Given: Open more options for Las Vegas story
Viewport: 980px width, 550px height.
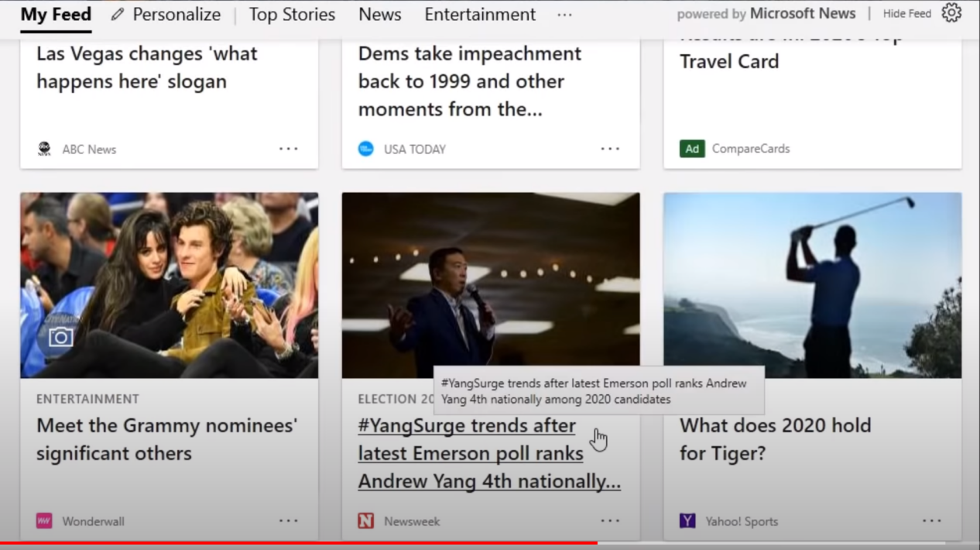Looking at the screenshot, I should coord(289,149).
